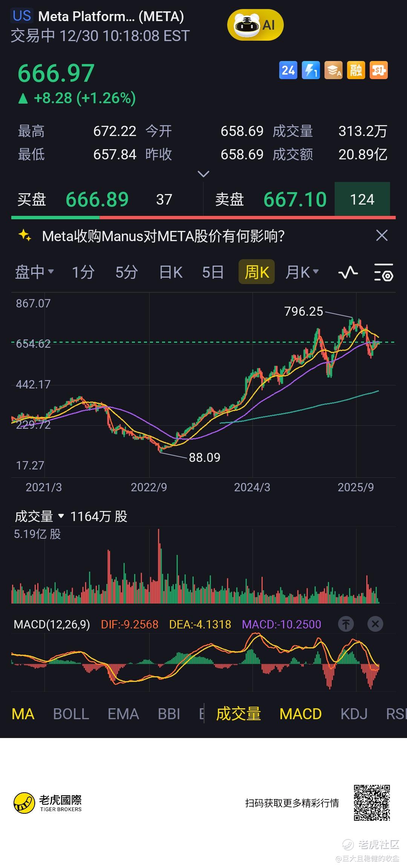Toggle BOLL overlay indicator

click(71, 714)
